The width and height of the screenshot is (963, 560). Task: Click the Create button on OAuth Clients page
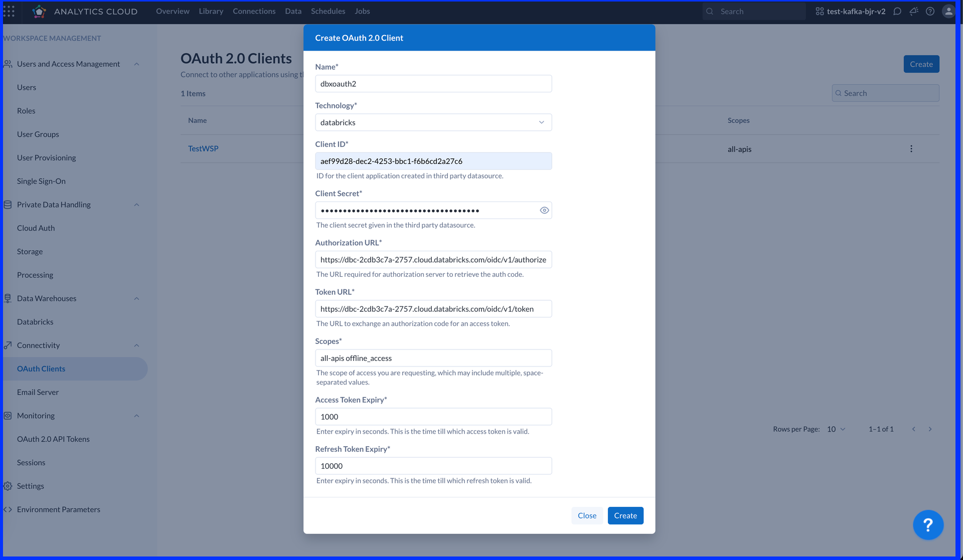pos(921,64)
